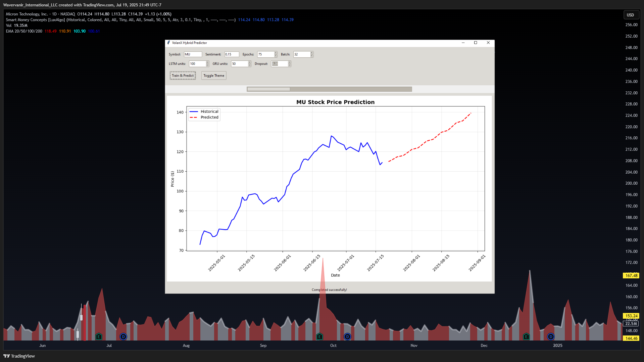Click the EMA 20/50/100/200 indicator label
The image size is (644, 362).
pyautogui.click(x=24, y=31)
